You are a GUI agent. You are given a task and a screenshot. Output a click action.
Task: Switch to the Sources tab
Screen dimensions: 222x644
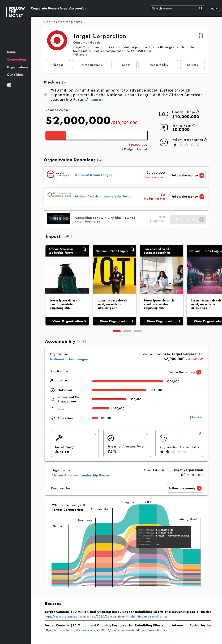pyautogui.click(x=192, y=65)
